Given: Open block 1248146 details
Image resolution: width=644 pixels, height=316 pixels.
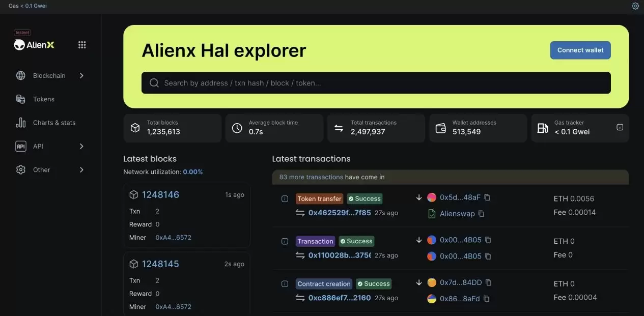Looking at the screenshot, I should click(x=161, y=194).
